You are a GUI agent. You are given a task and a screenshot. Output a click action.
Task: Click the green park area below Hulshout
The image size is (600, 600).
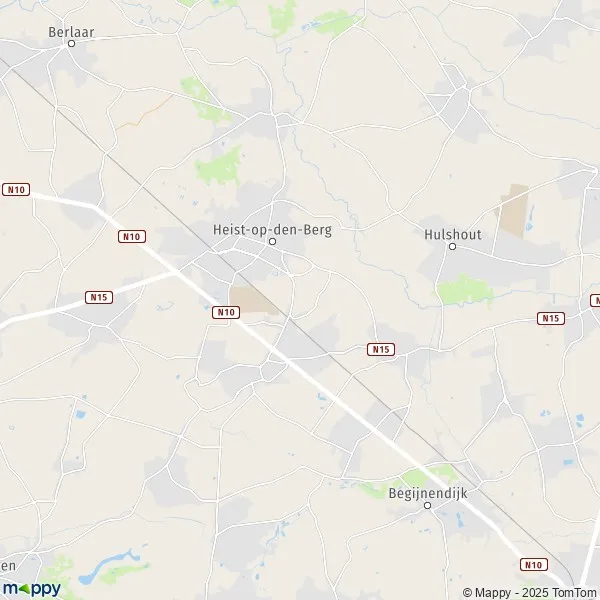[x=465, y=290]
